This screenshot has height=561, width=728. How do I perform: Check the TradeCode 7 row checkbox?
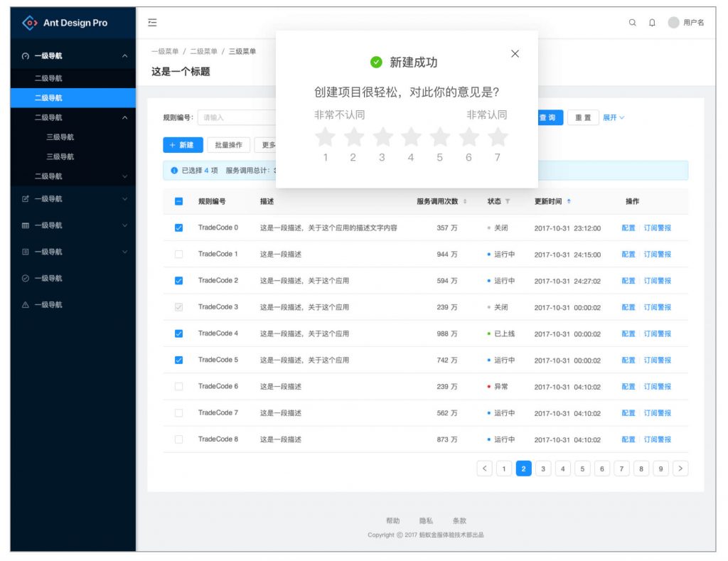tap(178, 413)
